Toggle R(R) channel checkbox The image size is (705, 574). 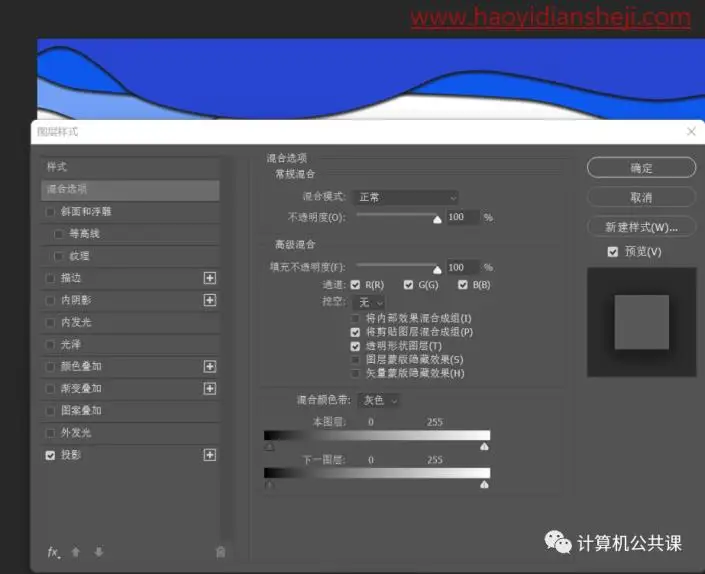click(355, 285)
